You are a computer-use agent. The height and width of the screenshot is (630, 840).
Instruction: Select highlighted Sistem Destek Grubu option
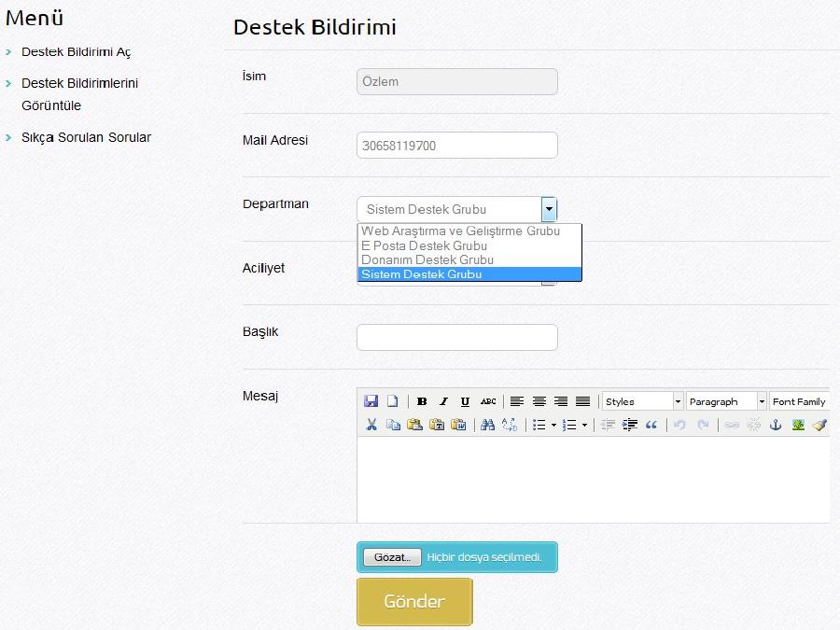tap(469, 274)
